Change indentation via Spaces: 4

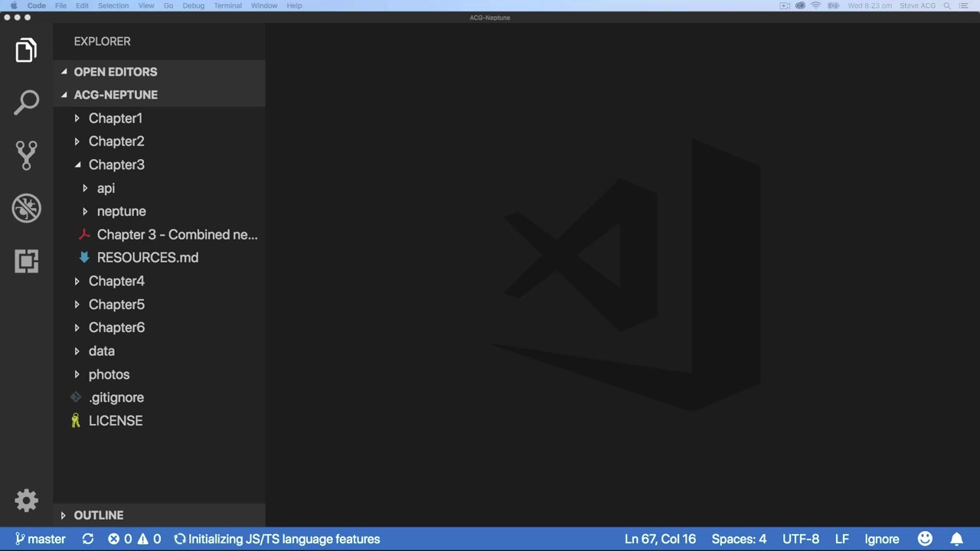point(739,539)
